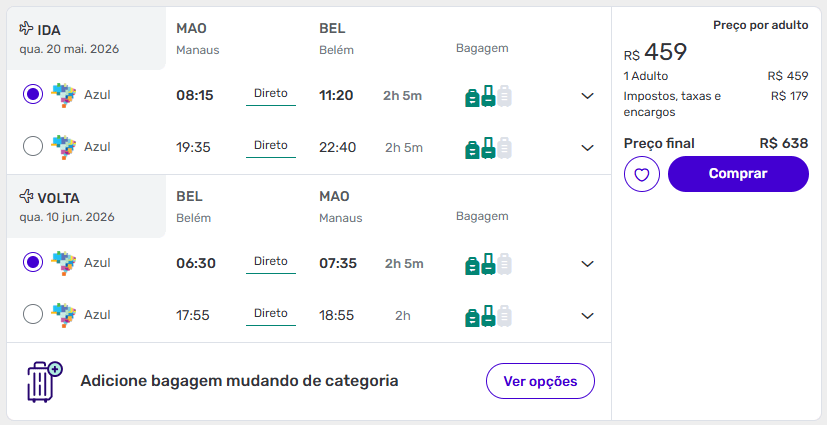Click baggage icons on the 06:30 flight
Viewport: 827px width, 425px height.
click(x=489, y=264)
